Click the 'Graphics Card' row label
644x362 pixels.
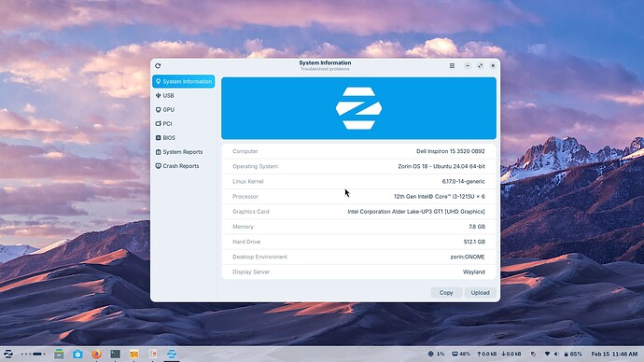(x=250, y=212)
